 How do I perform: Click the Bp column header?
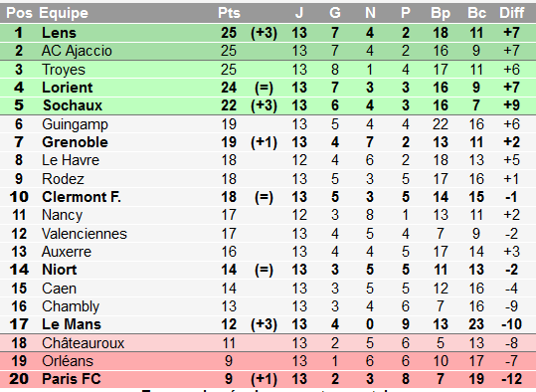[441, 13]
